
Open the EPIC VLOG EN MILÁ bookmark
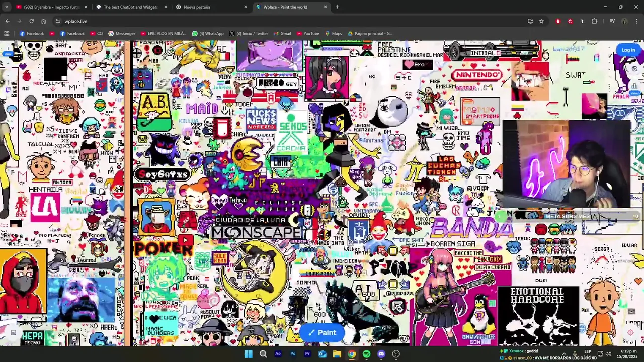click(163, 34)
